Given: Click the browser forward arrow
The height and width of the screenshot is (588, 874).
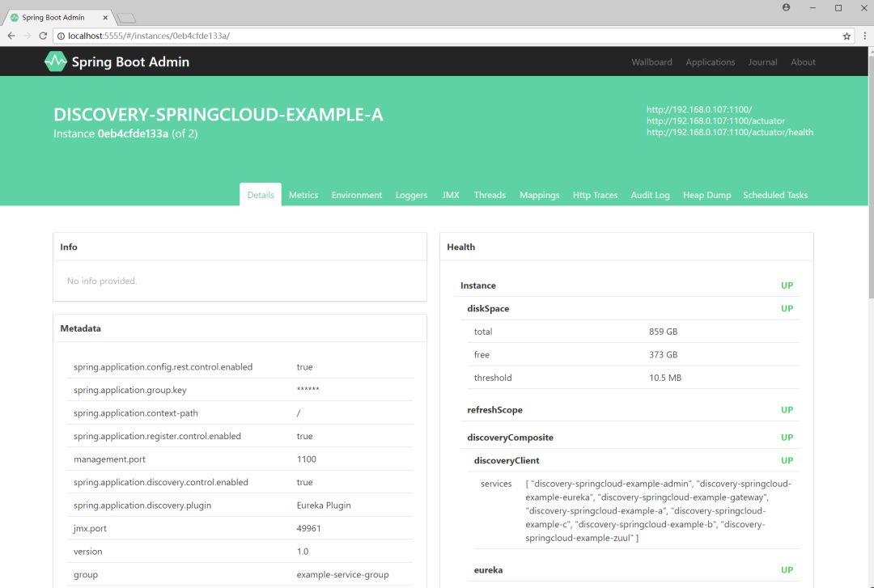Looking at the screenshot, I should point(28,36).
